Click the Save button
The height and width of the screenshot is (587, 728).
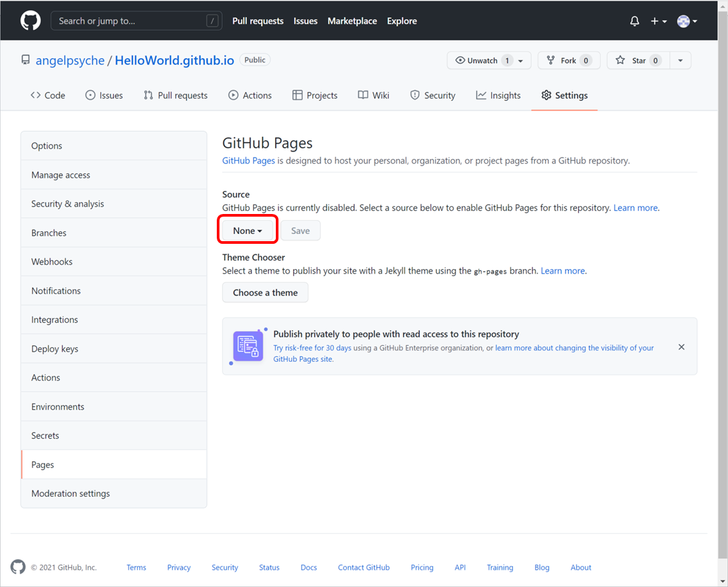click(300, 231)
